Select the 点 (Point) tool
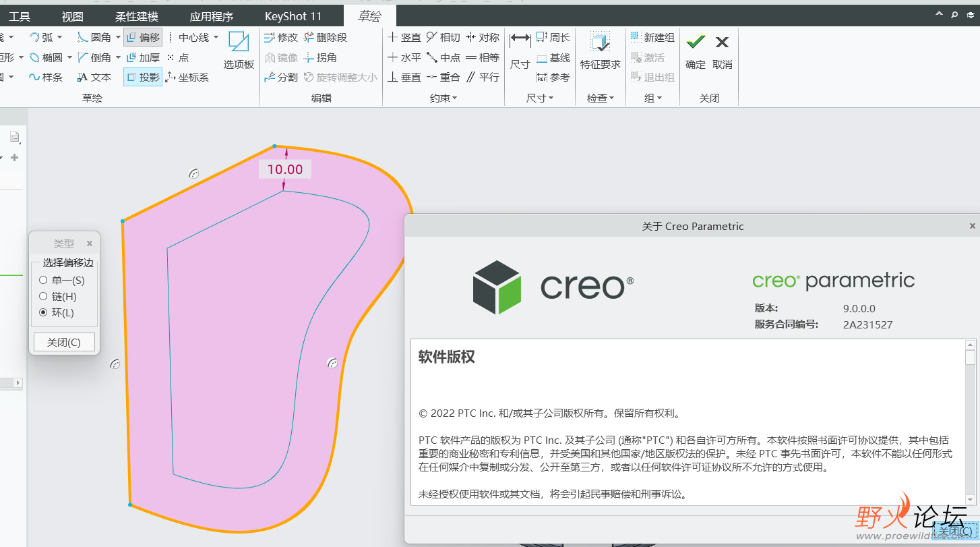This screenshot has width=980, height=547. coord(178,58)
